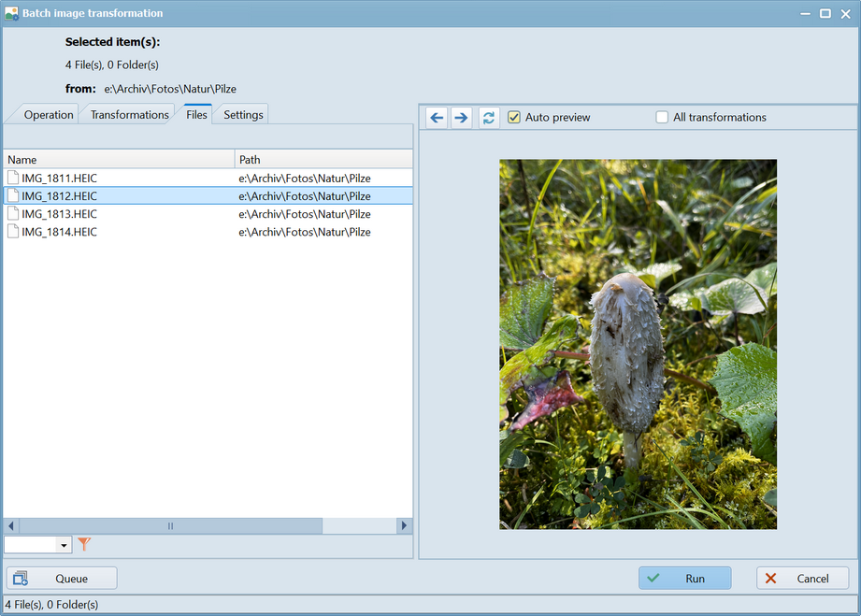Click the path cell of IMG_1813.HEIC

[305, 214]
